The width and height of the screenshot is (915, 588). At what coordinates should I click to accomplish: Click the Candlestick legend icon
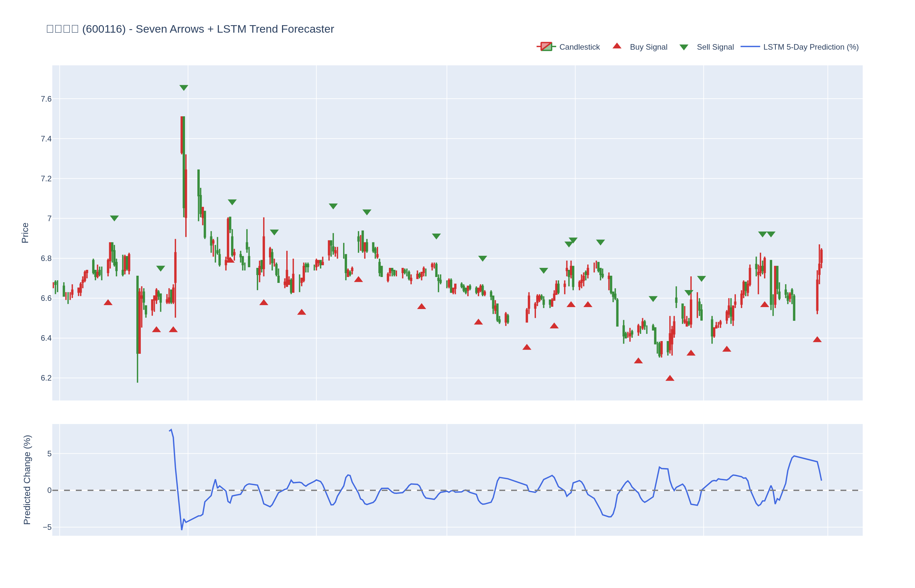pos(546,47)
